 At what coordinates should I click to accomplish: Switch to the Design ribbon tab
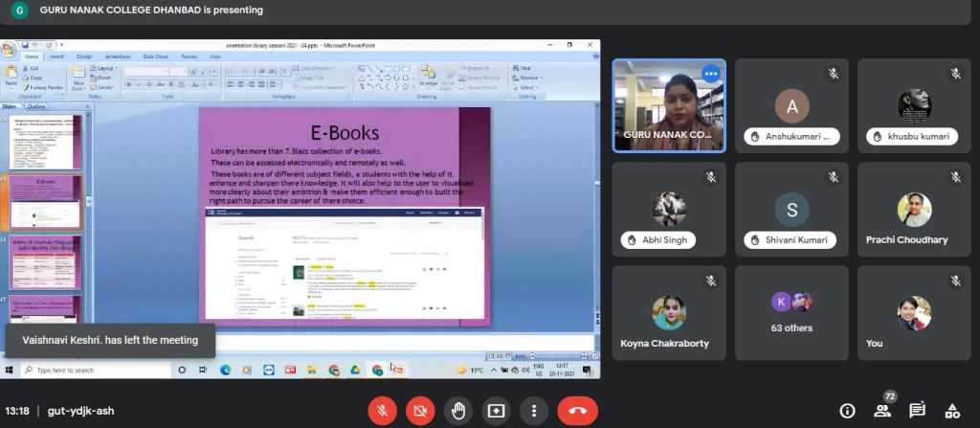click(84, 56)
